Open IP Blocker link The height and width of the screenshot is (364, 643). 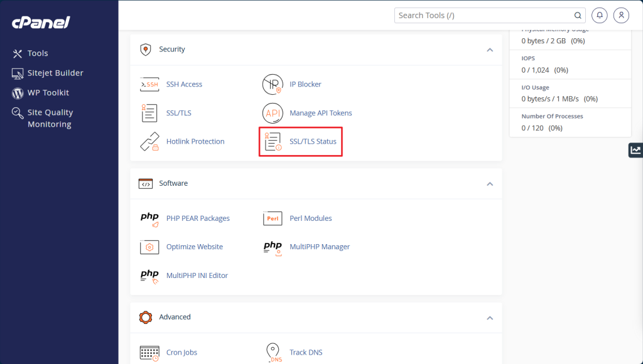(x=306, y=84)
